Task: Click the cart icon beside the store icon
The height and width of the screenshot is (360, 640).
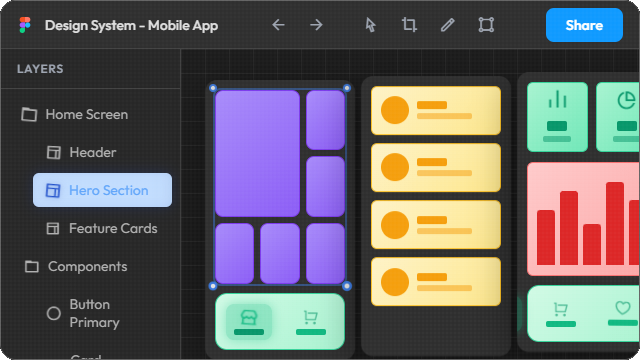Action: coord(311,317)
